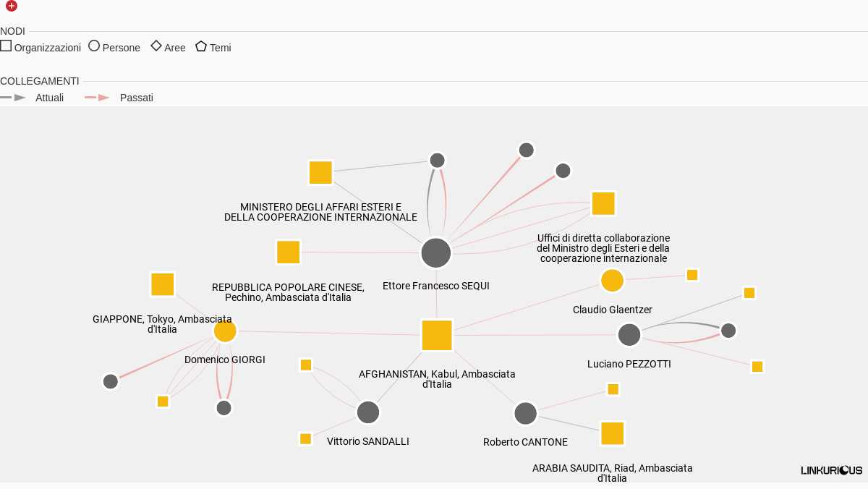Select the Vittorio SANDALLI person node

[368, 412]
